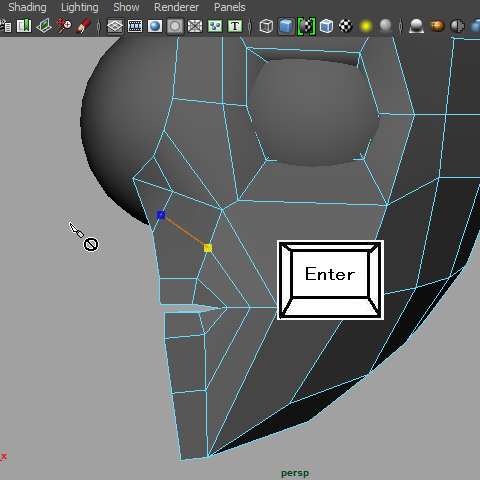This screenshot has width=480, height=480.
Task: Toggle the gate mask icon
Action: [x=175, y=26]
